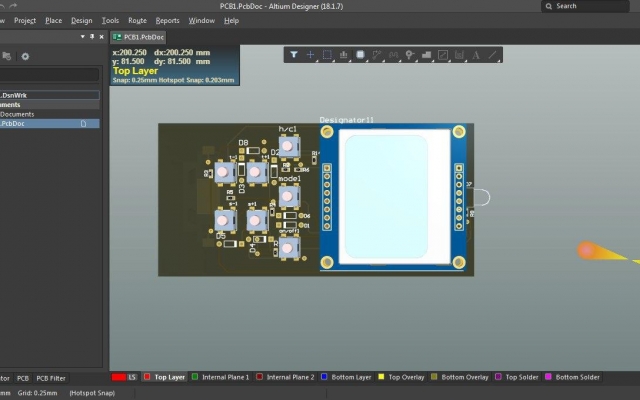Click the project folder options icon
640x400 pixels.
(x=7, y=56)
